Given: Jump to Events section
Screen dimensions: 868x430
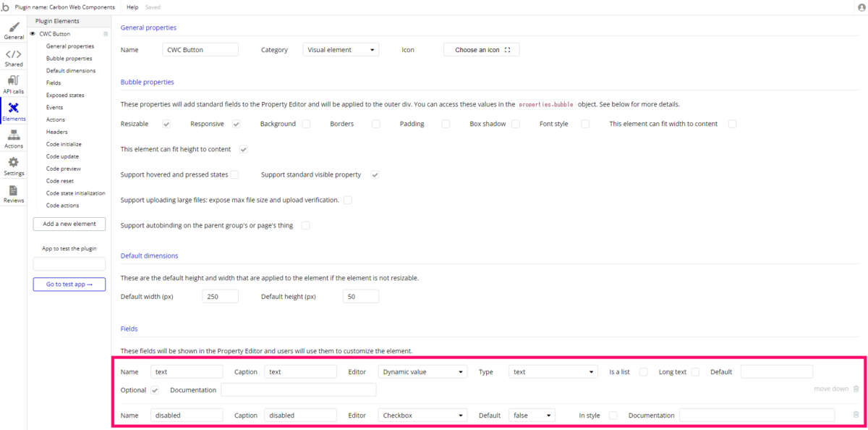Looking at the screenshot, I should pyautogui.click(x=55, y=107).
